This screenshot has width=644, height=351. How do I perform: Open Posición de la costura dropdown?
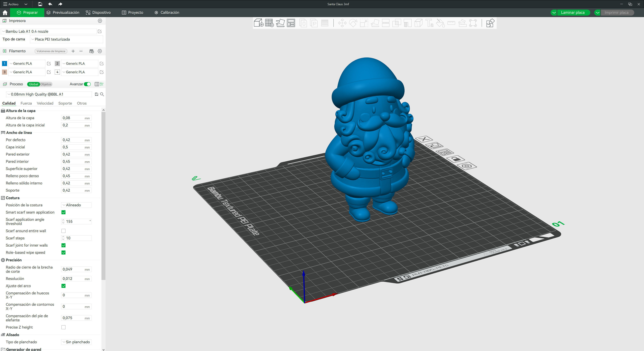[76, 205]
